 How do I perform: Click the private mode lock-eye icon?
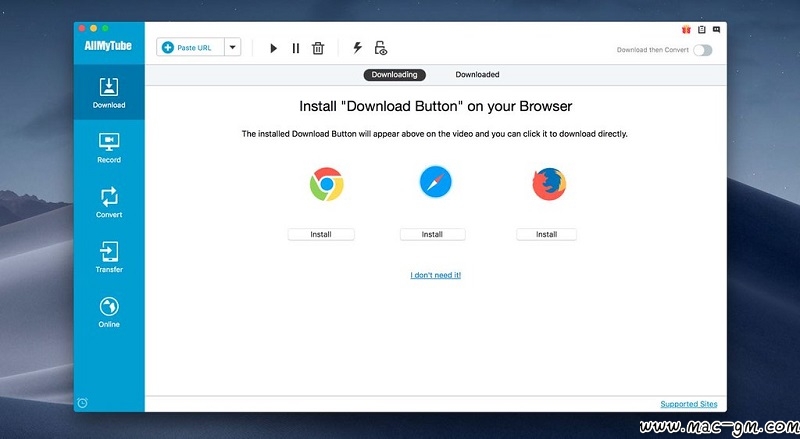(x=381, y=48)
